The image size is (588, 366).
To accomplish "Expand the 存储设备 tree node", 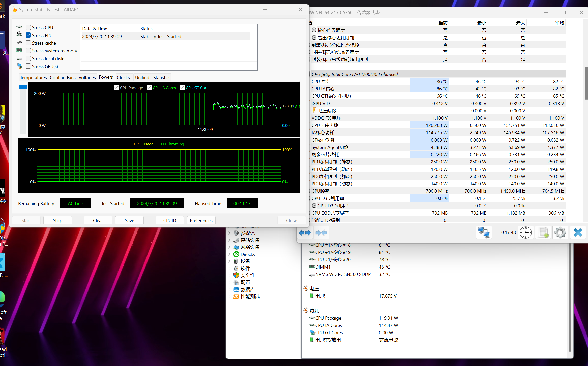I will [229, 240].
